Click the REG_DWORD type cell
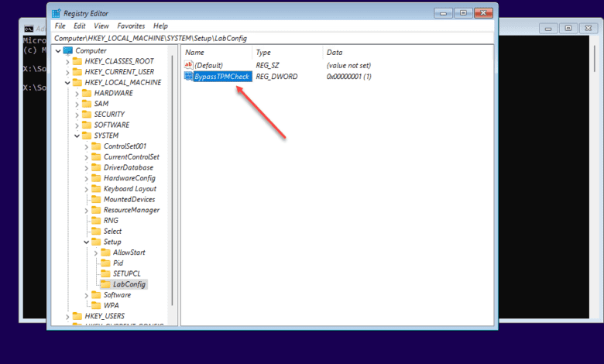This screenshot has width=604, height=364. [x=276, y=76]
